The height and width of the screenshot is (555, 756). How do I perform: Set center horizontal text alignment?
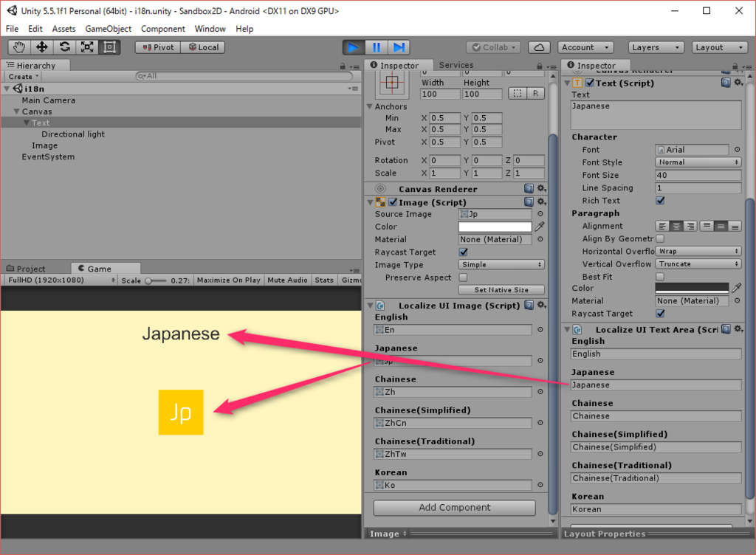[676, 226]
